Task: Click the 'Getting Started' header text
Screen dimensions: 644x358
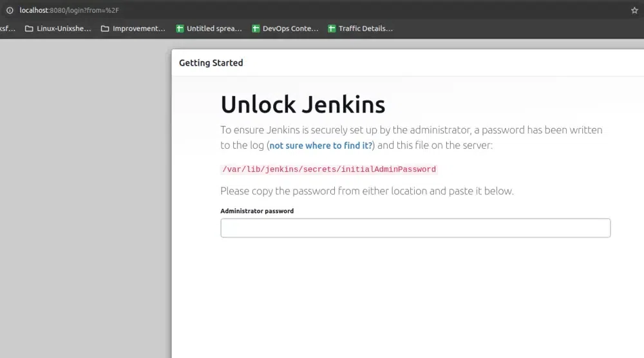Action: [211, 63]
